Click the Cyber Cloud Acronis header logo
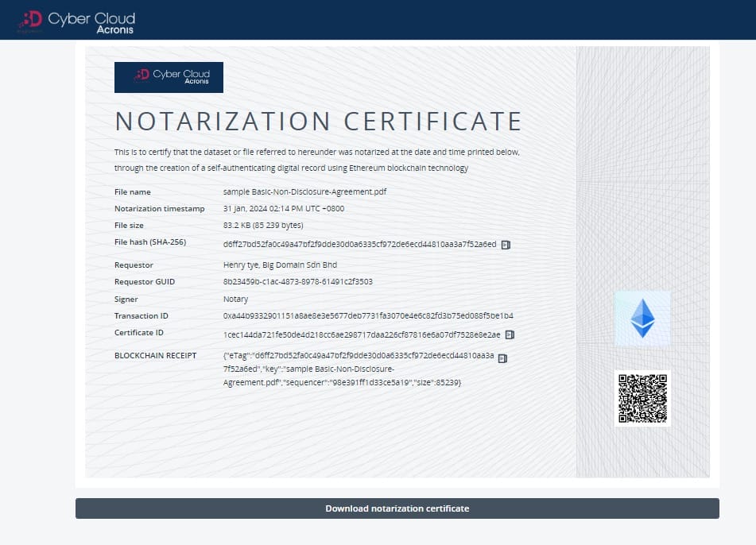This screenshot has width=756, height=545. point(76,21)
